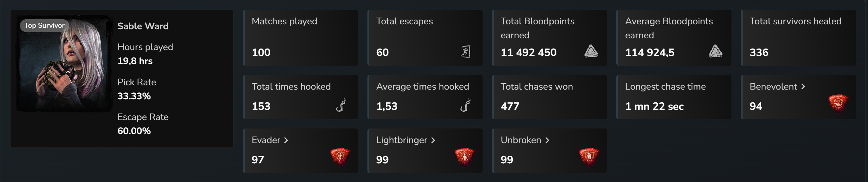
Task: Open the Lightbringer breakdown chevron
Action: pos(433,140)
